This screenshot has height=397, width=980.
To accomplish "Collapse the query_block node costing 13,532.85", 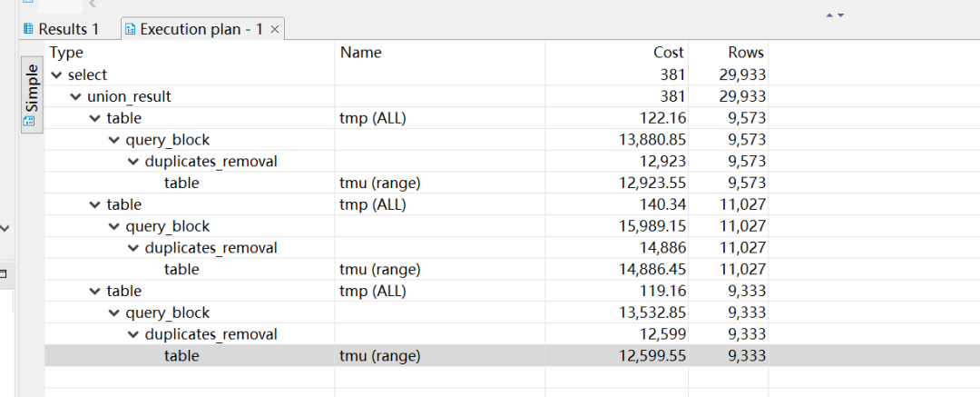I will (x=113, y=313).
